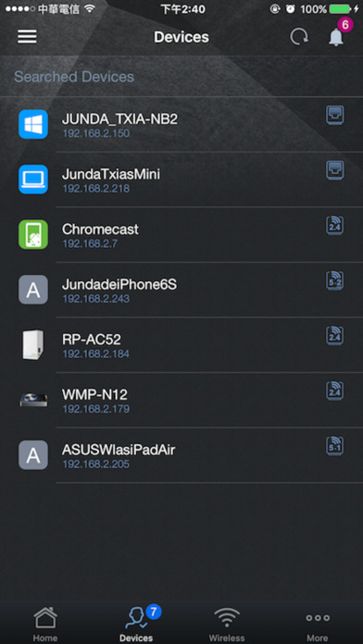Tap the 2.4GHz Wi-Fi icon for Chromecast
The height and width of the screenshot is (644, 363).
(x=335, y=226)
